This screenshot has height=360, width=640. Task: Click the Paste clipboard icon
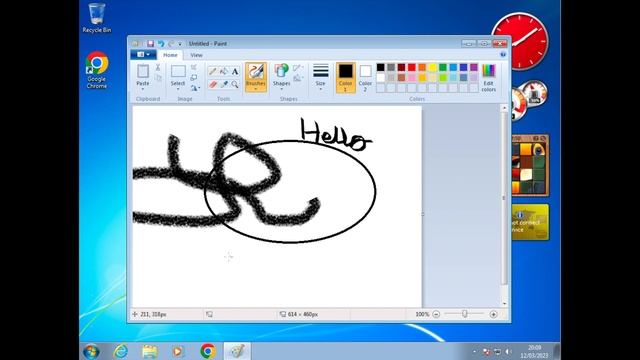(142, 71)
